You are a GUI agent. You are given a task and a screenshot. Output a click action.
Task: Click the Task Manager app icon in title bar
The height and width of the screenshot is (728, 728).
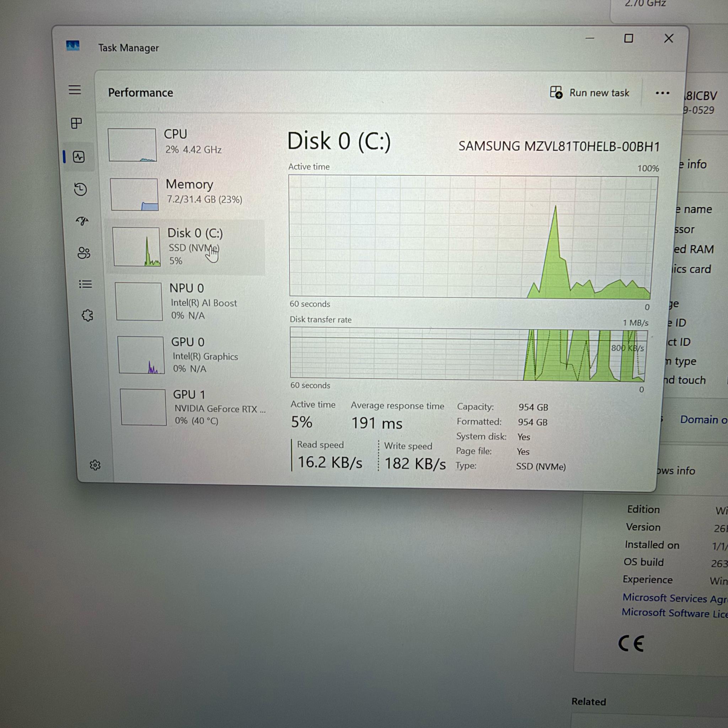tap(73, 46)
